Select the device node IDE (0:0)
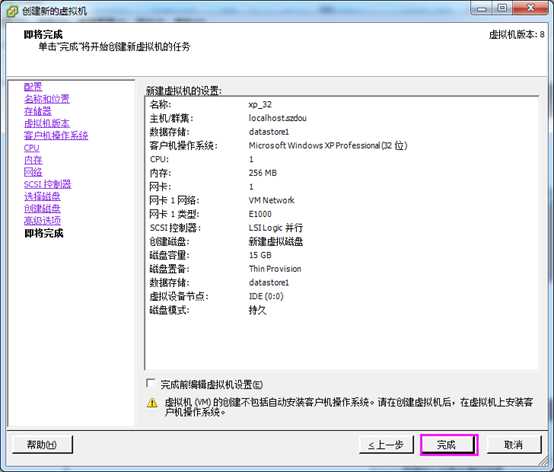 point(266,296)
